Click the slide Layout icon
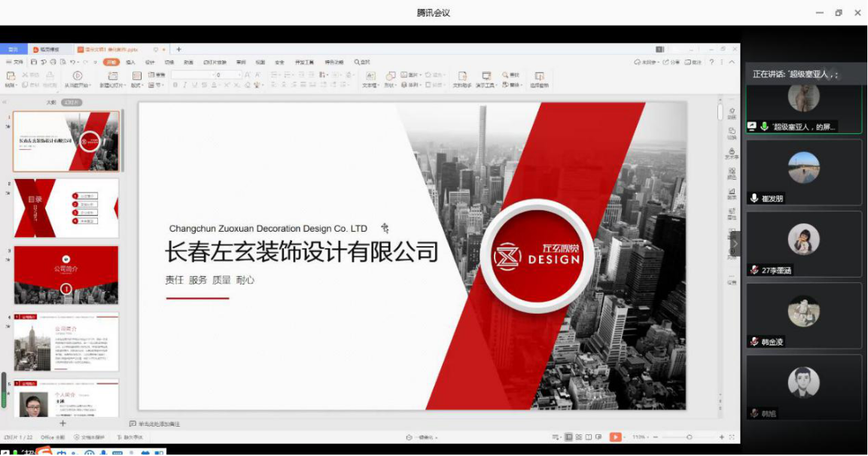Image resolution: width=868 pixels, height=456 pixels. (136, 76)
